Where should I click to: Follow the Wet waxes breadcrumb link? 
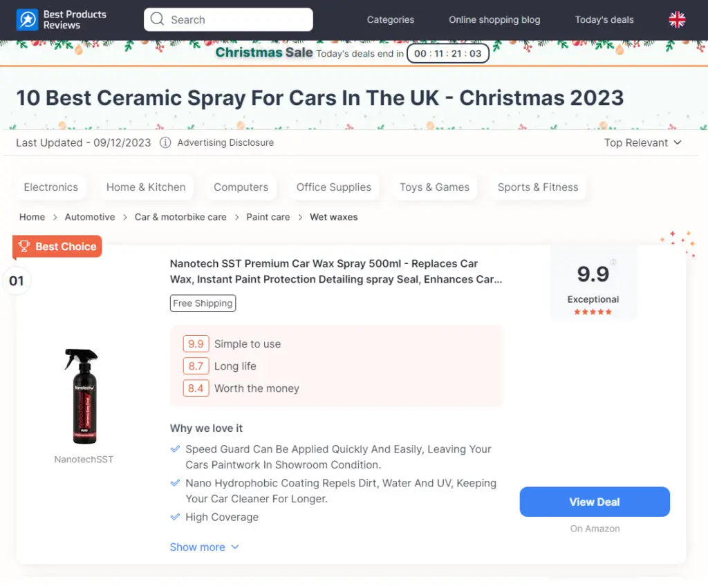click(333, 216)
